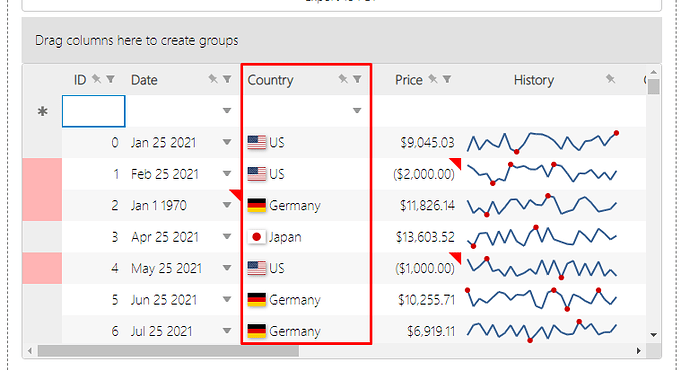The width and height of the screenshot is (690, 370).
Task: Pin the Price column
Action: coord(433,79)
